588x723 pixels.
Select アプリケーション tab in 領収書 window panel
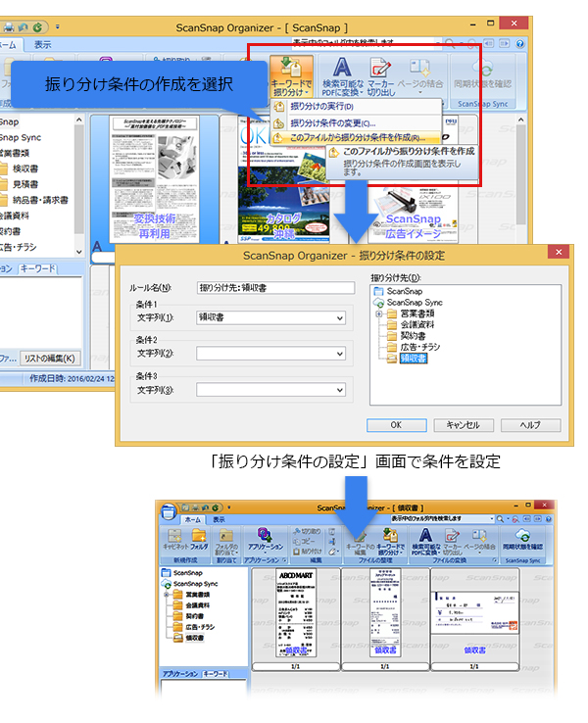tap(180, 674)
